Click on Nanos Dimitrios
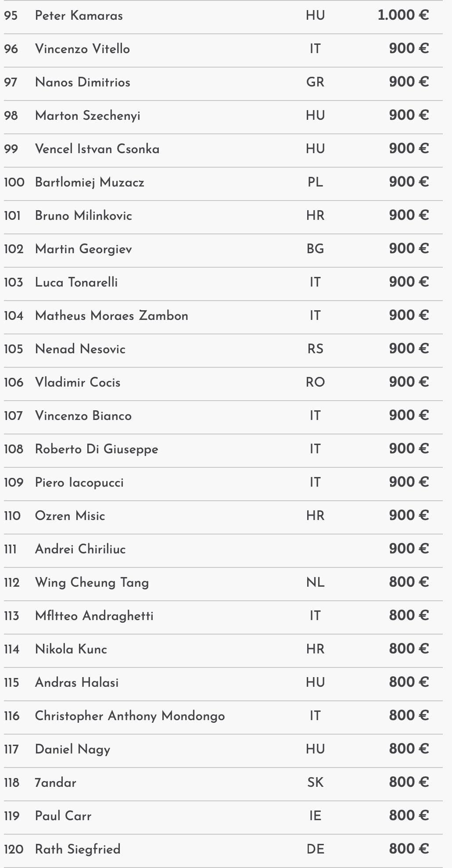The height and width of the screenshot is (868, 452). pos(83,82)
